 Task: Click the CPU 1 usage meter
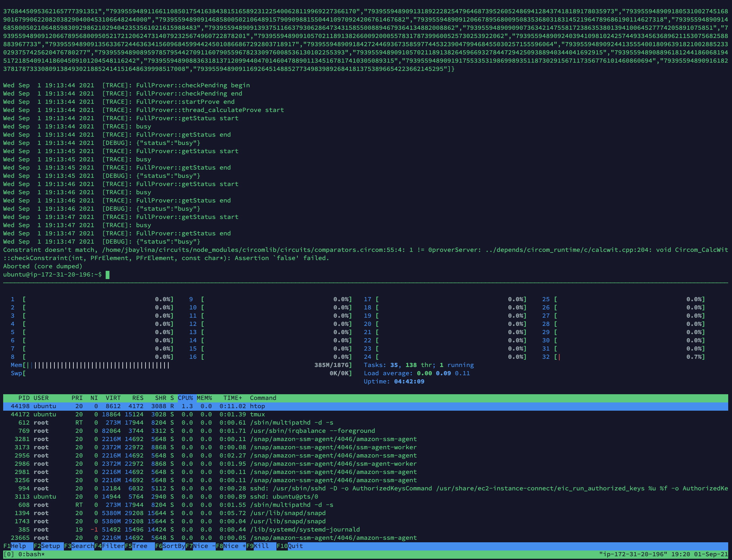(92, 299)
